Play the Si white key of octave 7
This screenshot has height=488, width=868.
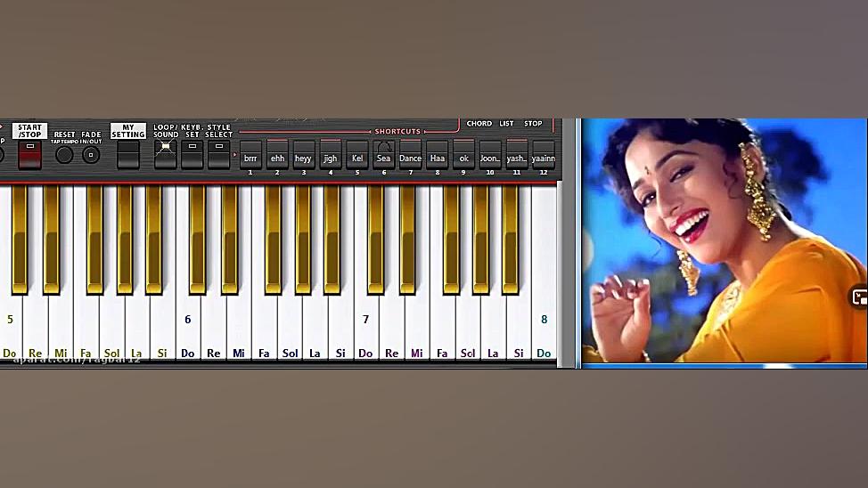[x=519, y=329]
